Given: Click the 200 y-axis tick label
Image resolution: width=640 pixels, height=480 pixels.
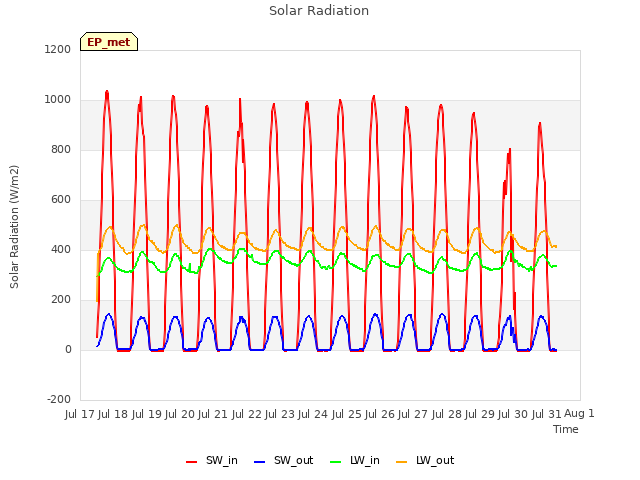Looking at the screenshot, I should pyautogui.click(x=61, y=300).
